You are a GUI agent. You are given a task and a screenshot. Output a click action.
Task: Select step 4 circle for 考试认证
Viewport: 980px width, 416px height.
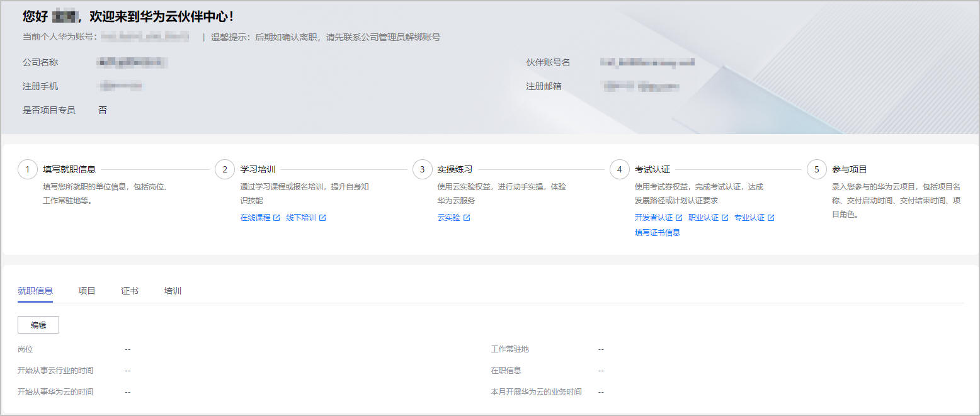(x=620, y=169)
